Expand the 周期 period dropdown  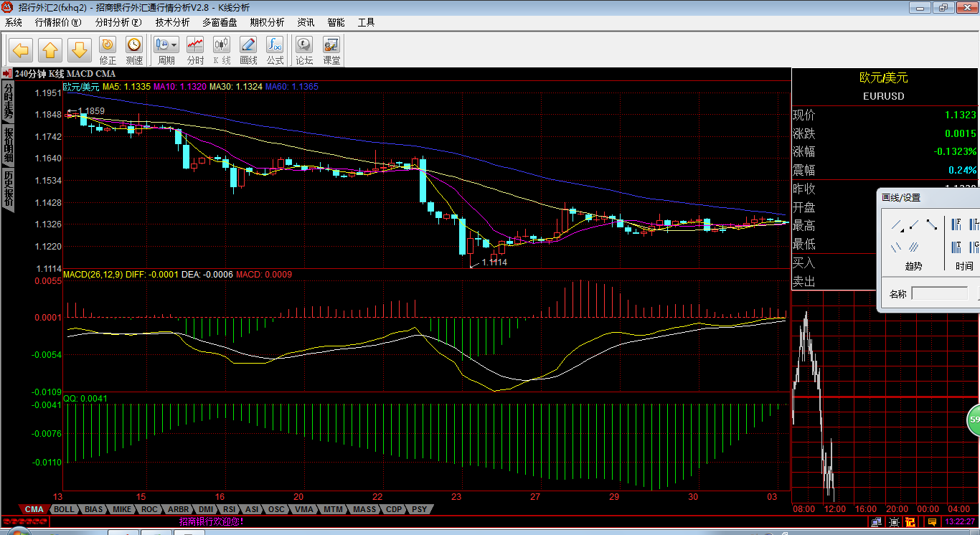coord(174,45)
